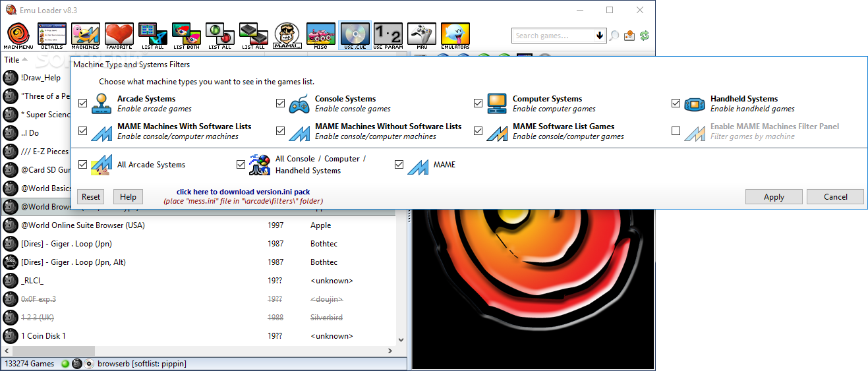Click browserb [softlist: pippin] status text
The height and width of the screenshot is (371, 868).
click(x=142, y=364)
